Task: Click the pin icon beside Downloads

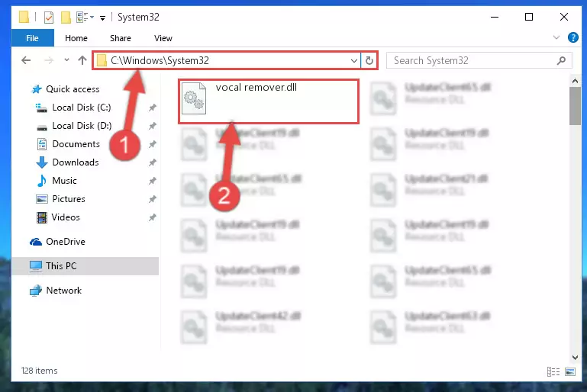Action: click(x=153, y=162)
